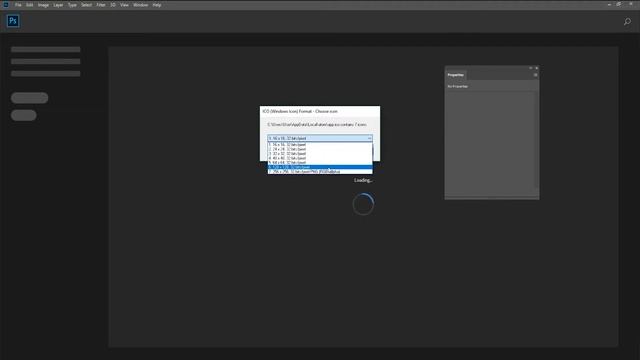640x360 pixels.
Task: Minimize the Photoshop window
Action: click(609, 4)
